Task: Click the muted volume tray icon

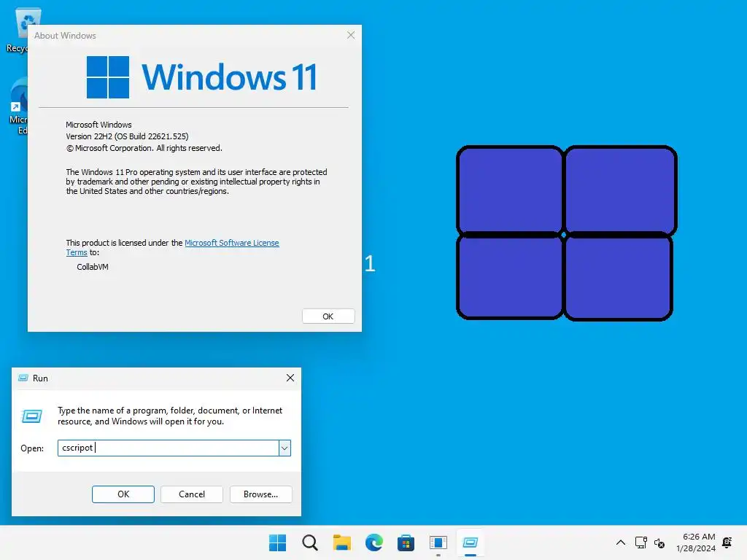Action: [x=659, y=542]
